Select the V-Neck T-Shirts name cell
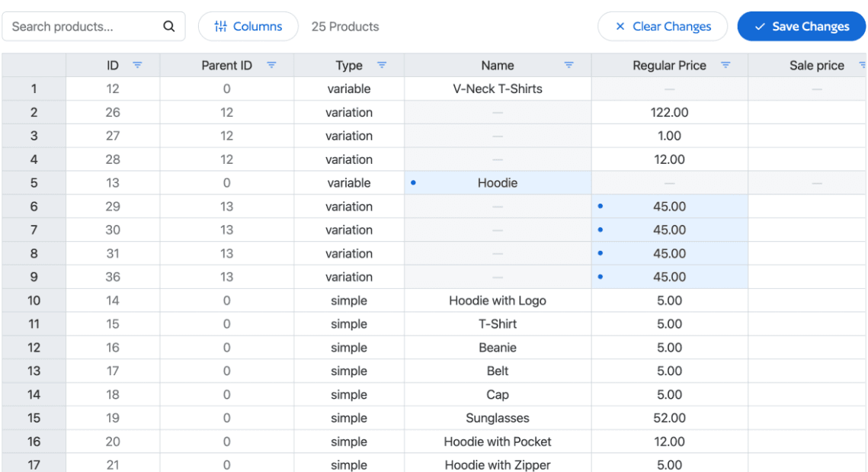Image resolution: width=868 pixels, height=472 pixels. [498, 89]
